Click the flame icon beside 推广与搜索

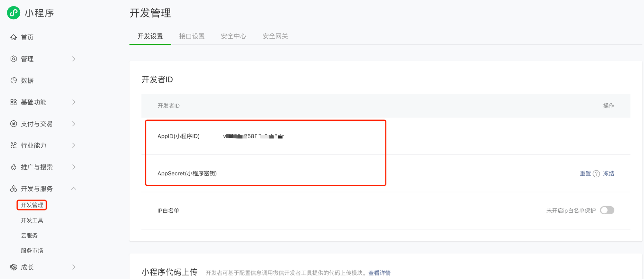point(14,167)
